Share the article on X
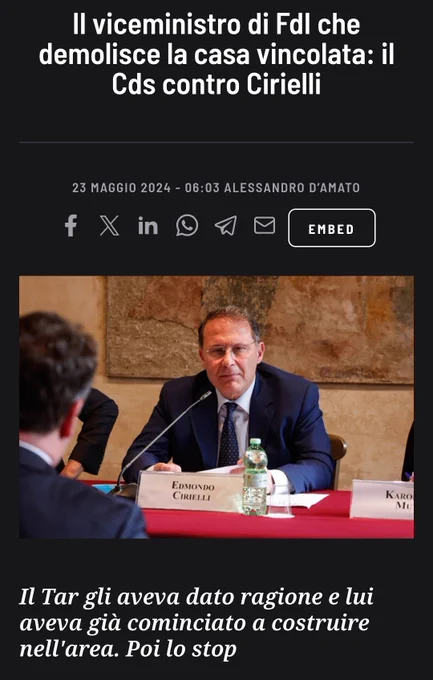The width and height of the screenshot is (433, 680). (x=109, y=226)
